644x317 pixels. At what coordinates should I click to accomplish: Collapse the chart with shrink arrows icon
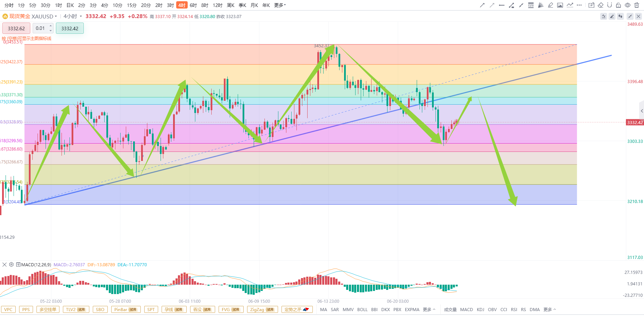[630, 16]
